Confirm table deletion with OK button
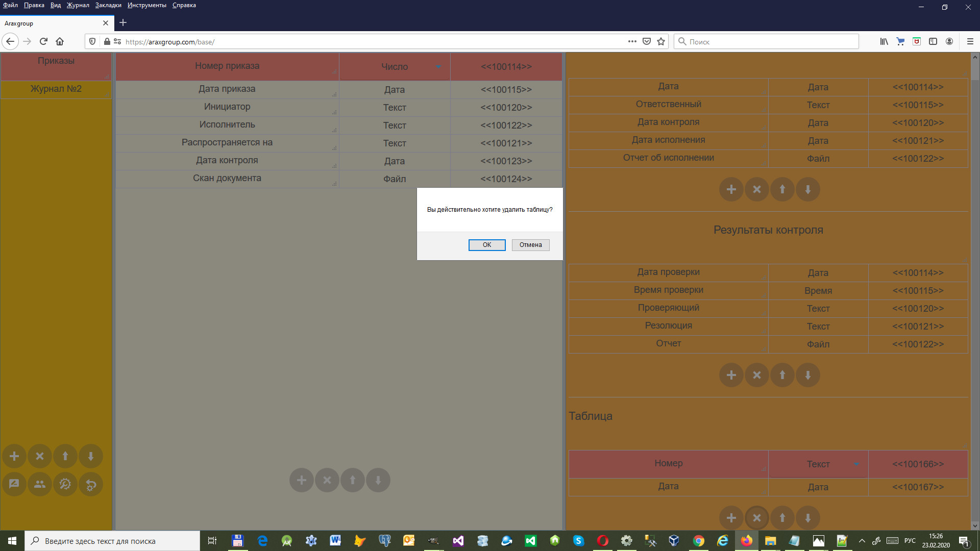Viewport: 980px width, 551px height. pyautogui.click(x=486, y=245)
